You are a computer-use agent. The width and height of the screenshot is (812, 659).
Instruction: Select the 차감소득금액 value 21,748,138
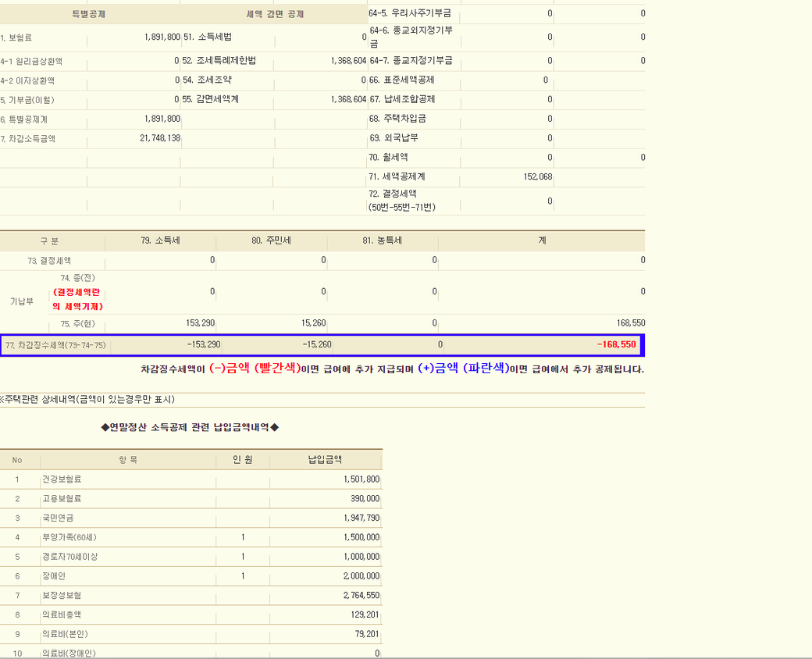pyautogui.click(x=160, y=138)
